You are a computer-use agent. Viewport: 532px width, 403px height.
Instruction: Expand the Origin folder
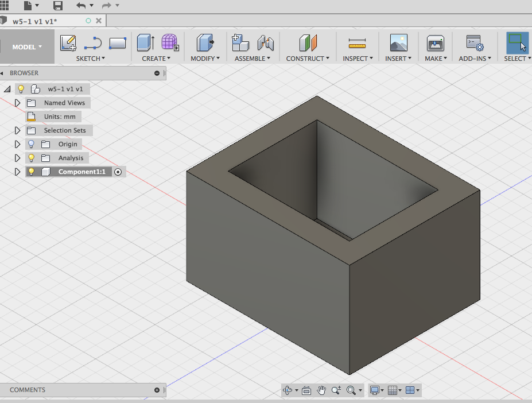pyautogui.click(x=17, y=144)
